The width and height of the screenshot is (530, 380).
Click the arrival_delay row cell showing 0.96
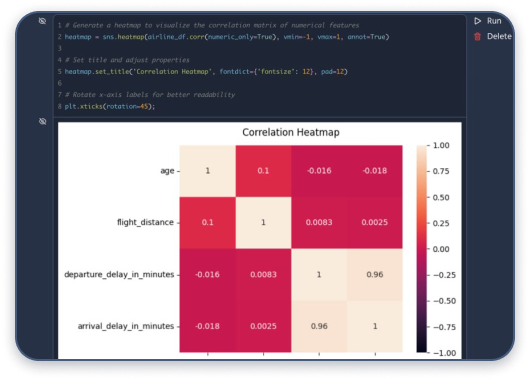click(x=319, y=326)
